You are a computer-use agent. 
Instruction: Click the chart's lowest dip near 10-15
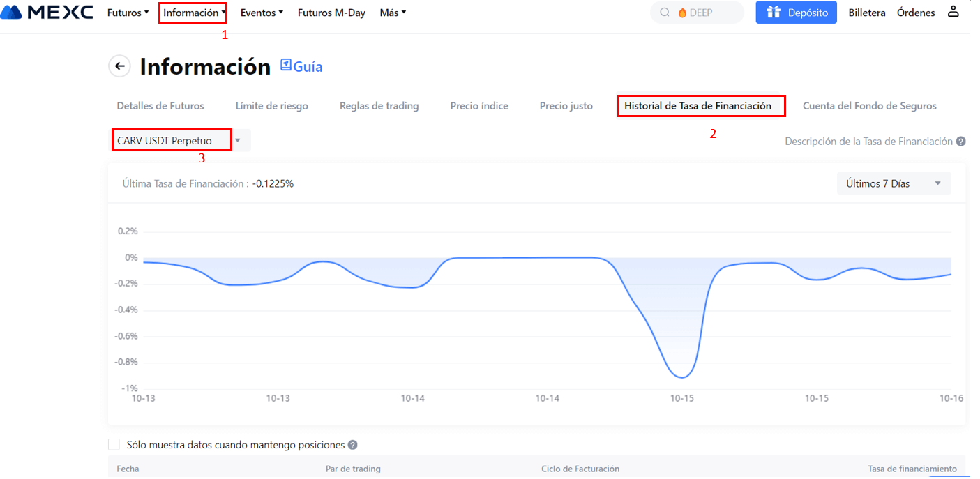tap(681, 377)
